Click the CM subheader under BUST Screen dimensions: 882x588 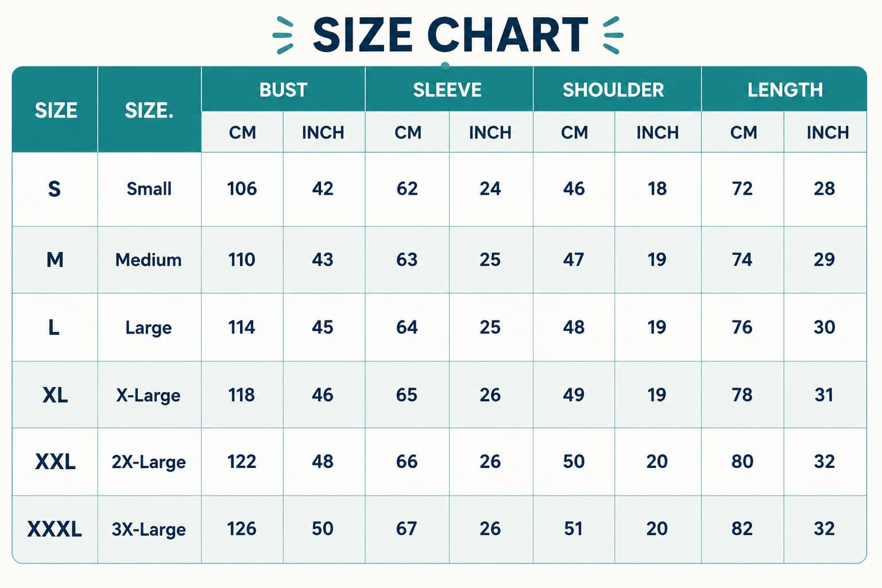[x=242, y=133]
